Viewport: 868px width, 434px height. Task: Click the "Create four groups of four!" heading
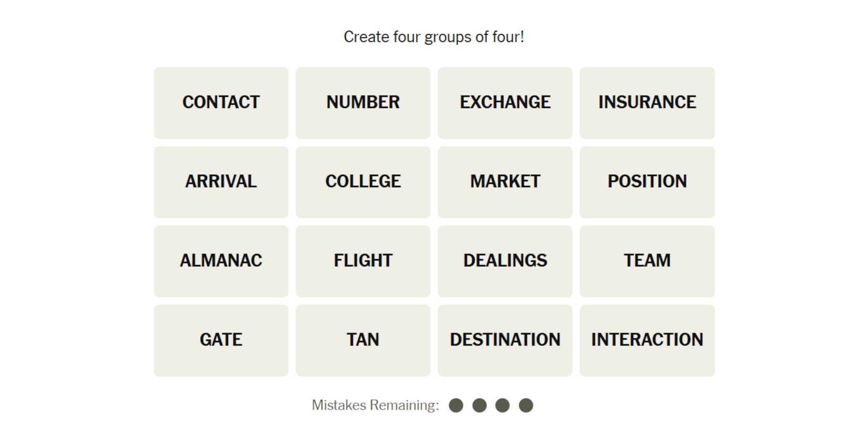[x=433, y=37]
